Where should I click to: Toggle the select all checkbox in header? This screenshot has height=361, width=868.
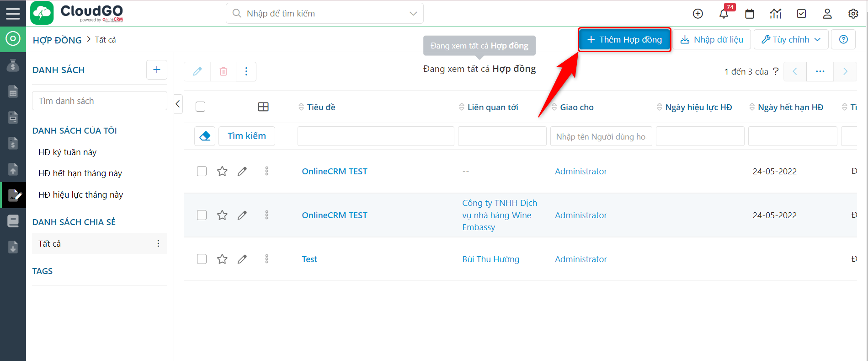point(201,107)
